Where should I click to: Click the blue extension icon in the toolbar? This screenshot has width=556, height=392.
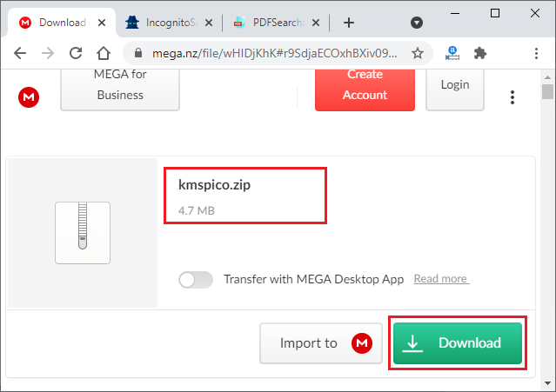pos(452,54)
